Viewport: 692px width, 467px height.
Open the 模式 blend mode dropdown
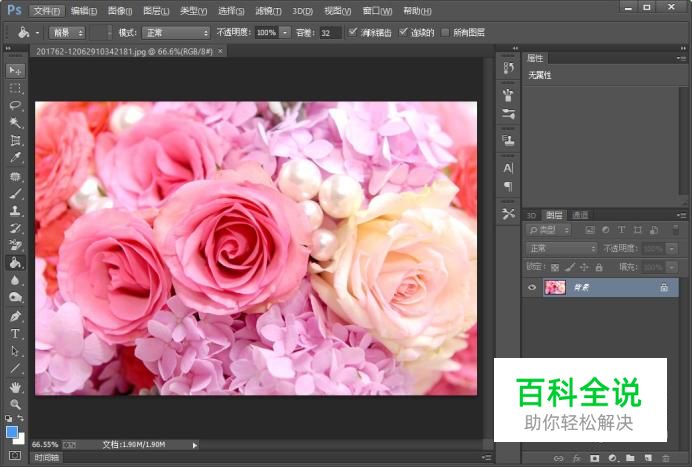pos(176,32)
